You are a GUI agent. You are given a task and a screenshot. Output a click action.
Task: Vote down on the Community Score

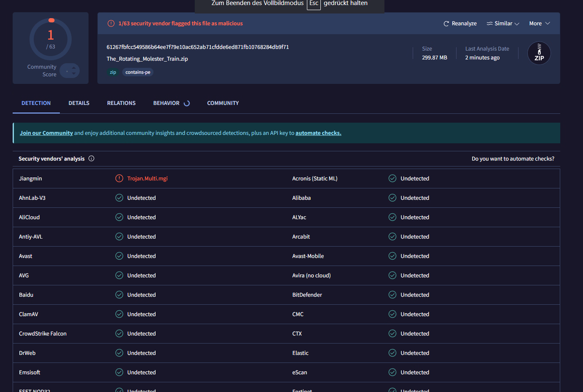pos(74,74)
